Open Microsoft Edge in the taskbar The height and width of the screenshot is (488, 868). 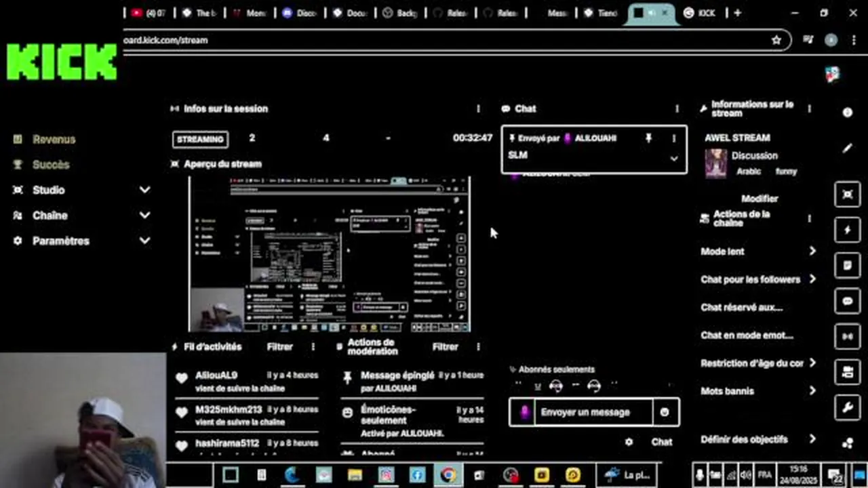click(x=292, y=475)
